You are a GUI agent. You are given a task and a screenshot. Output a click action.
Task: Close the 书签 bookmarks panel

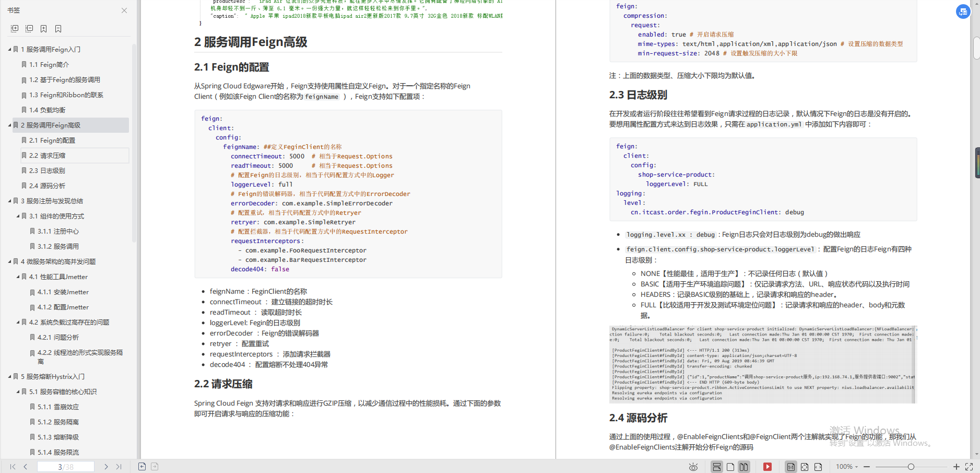click(124, 10)
